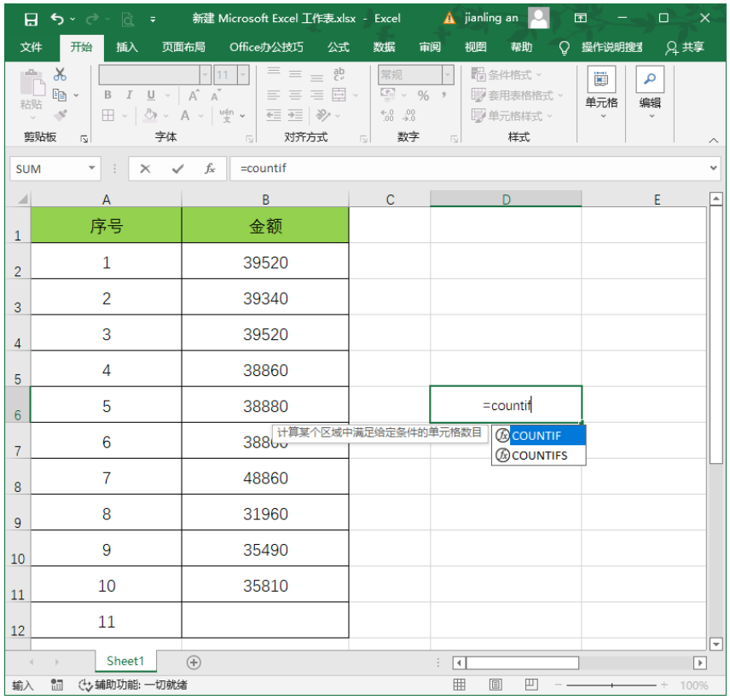Switch to the 公式 Formulas tab

[x=338, y=47]
